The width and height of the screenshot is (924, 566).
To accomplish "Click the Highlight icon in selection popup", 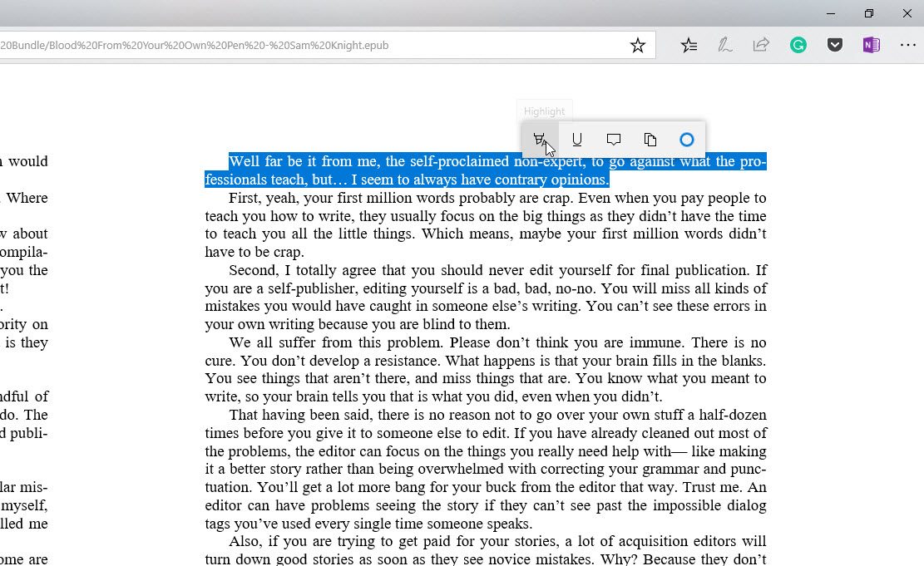I will pyautogui.click(x=539, y=140).
